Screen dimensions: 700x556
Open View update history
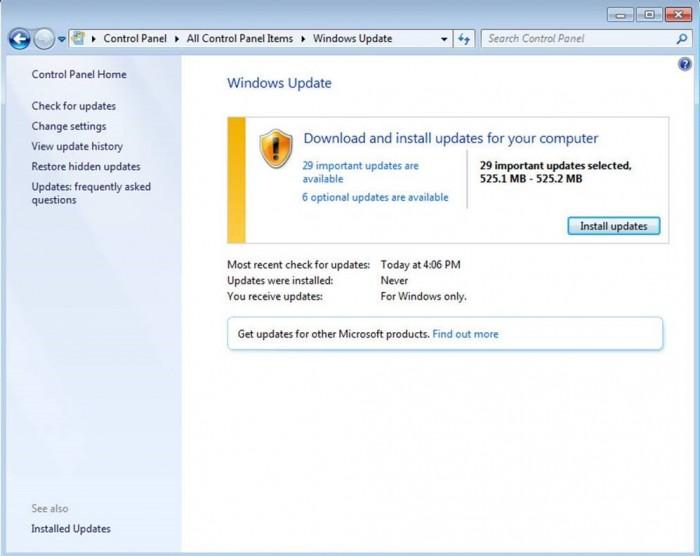77,146
